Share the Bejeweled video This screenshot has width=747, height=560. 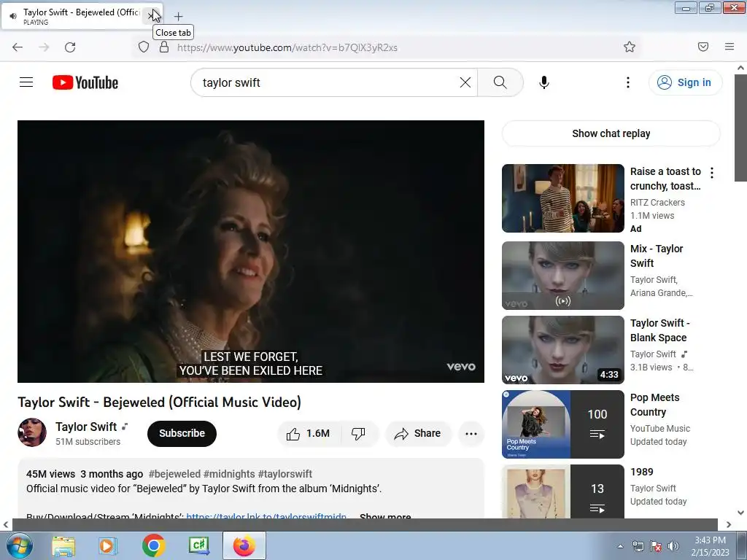pos(418,433)
